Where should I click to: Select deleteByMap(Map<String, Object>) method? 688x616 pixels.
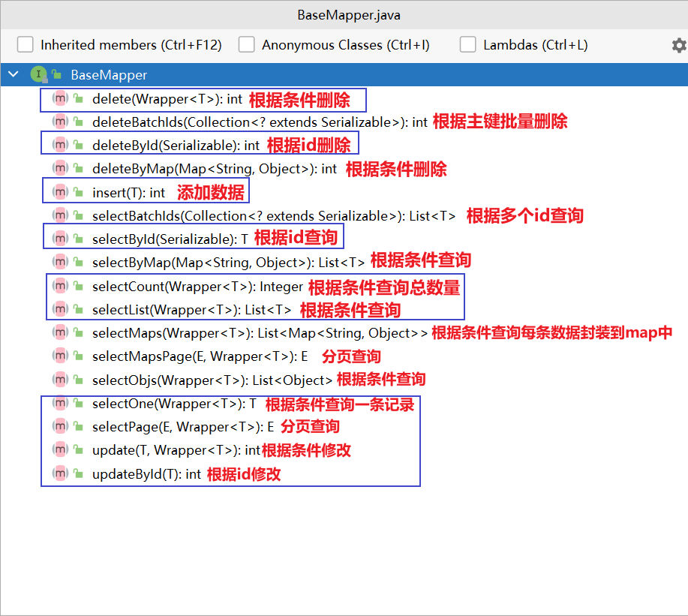click(x=215, y=169)
